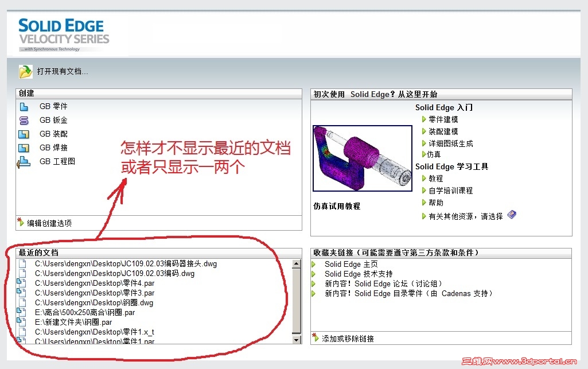The width and height of the screenshot is (588, 369).
Task: Click the part file icon for 零件3.par
Action: (21, 293)
